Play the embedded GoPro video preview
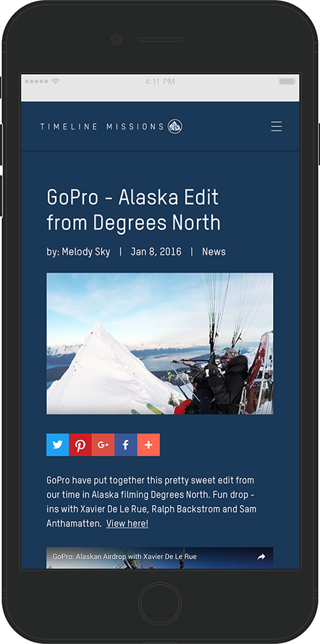 pos(160,558)
